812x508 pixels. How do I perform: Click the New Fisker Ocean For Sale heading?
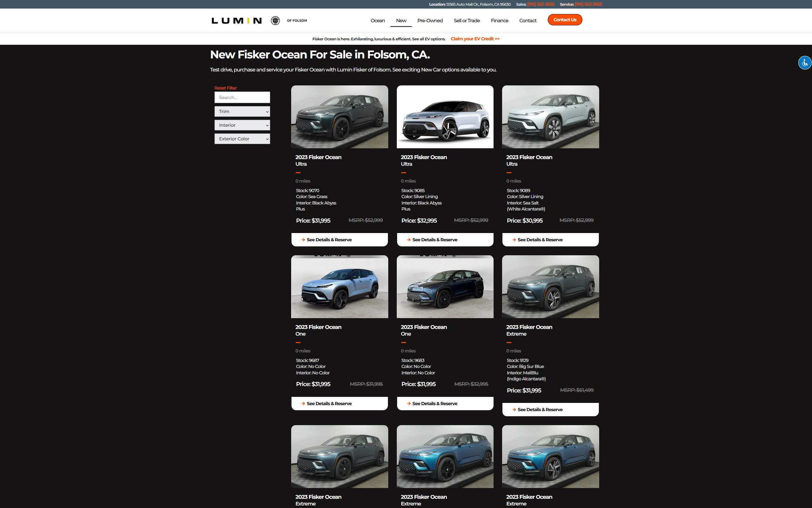[x=320, y=54]
